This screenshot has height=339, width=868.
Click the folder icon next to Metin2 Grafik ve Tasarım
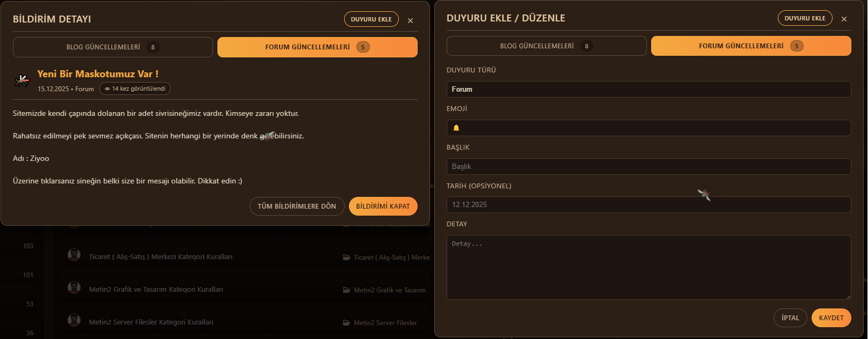point(347,290)
